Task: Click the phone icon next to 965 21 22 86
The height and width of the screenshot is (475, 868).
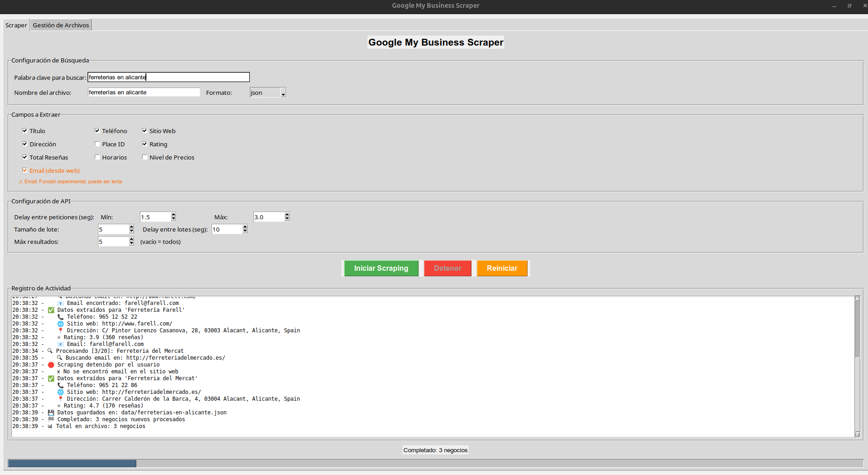Action: (x=60, y=385)
